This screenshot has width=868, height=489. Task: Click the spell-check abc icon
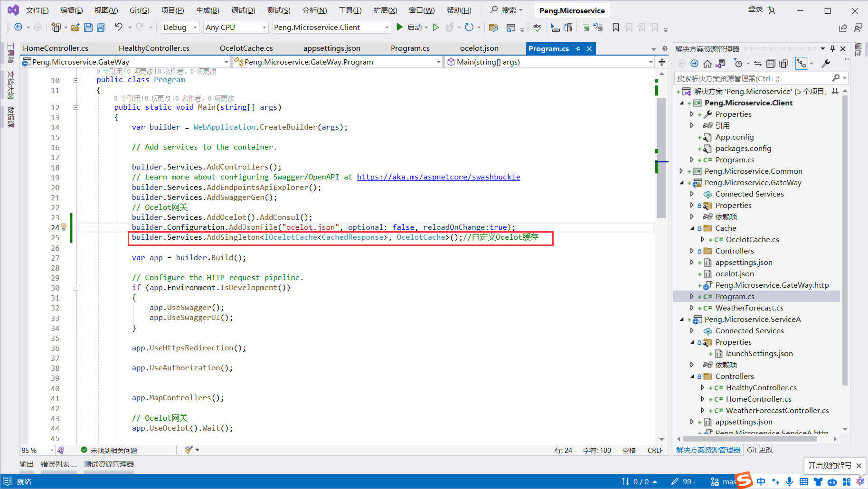[537, 27]
